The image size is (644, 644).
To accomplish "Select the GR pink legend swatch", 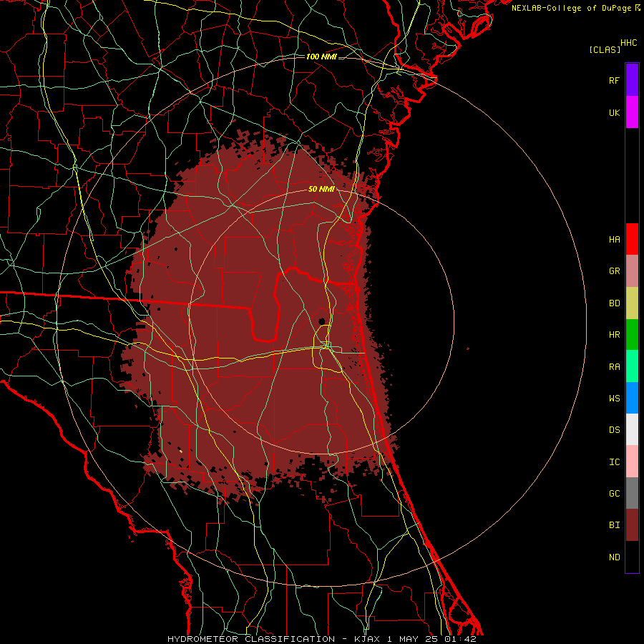I will (632, 271).
